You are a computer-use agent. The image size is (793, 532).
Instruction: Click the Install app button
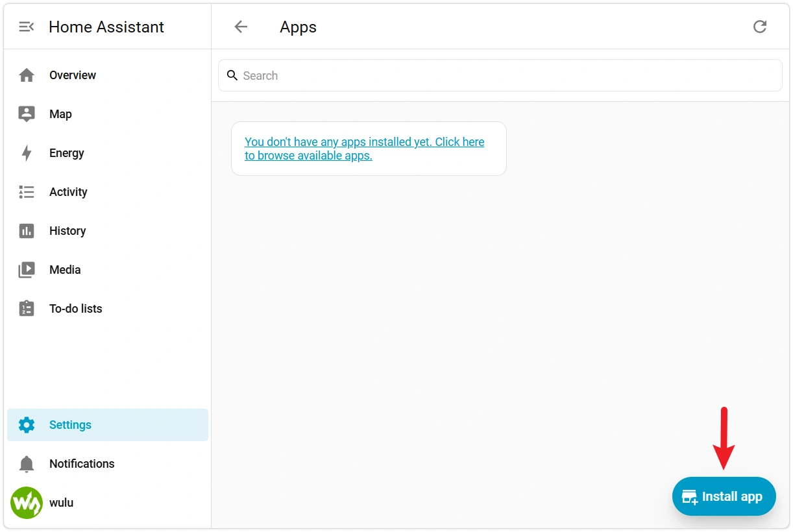[x=724, y=496]
